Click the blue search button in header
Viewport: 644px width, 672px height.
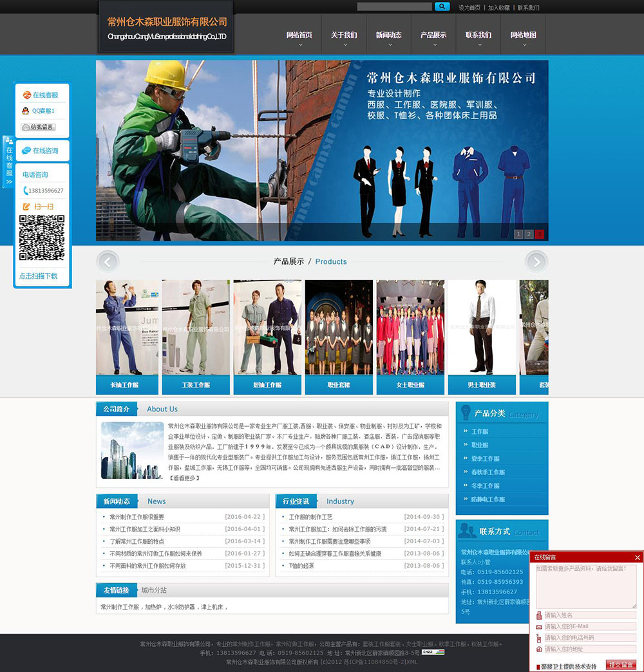442,7
